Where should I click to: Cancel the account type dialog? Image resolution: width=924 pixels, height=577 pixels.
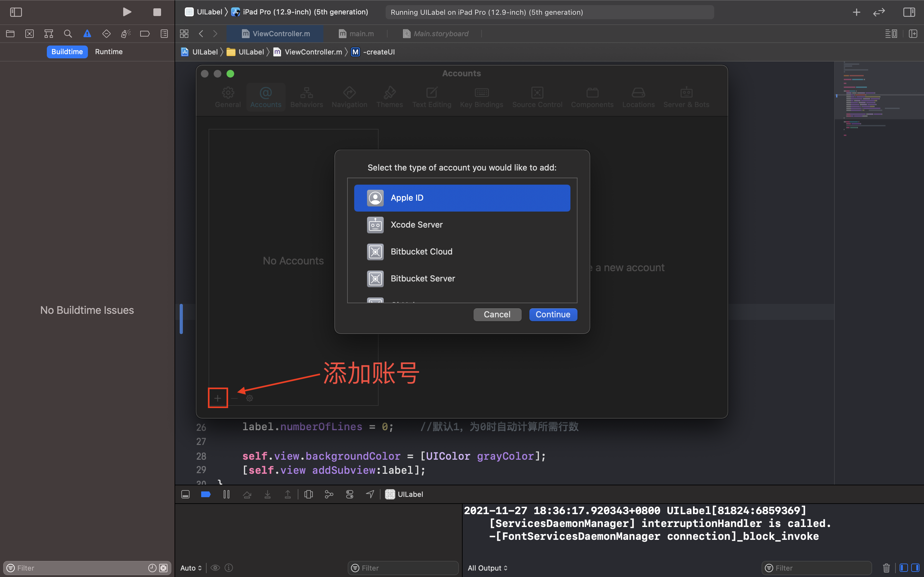[497, 314]
